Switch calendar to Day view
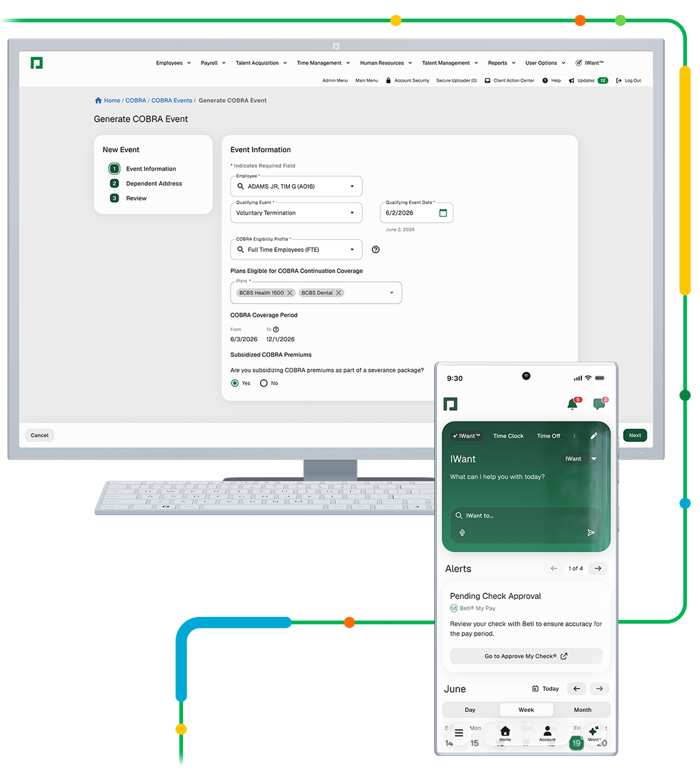 470,710
